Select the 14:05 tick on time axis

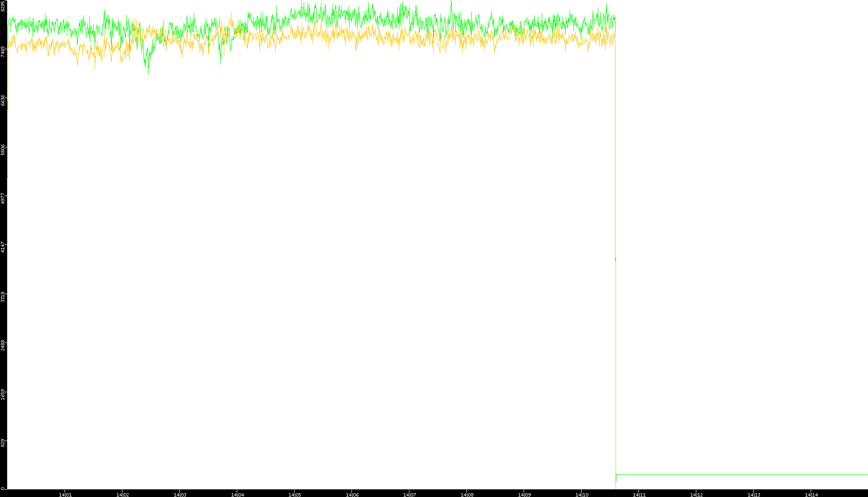tap(295, 495)
